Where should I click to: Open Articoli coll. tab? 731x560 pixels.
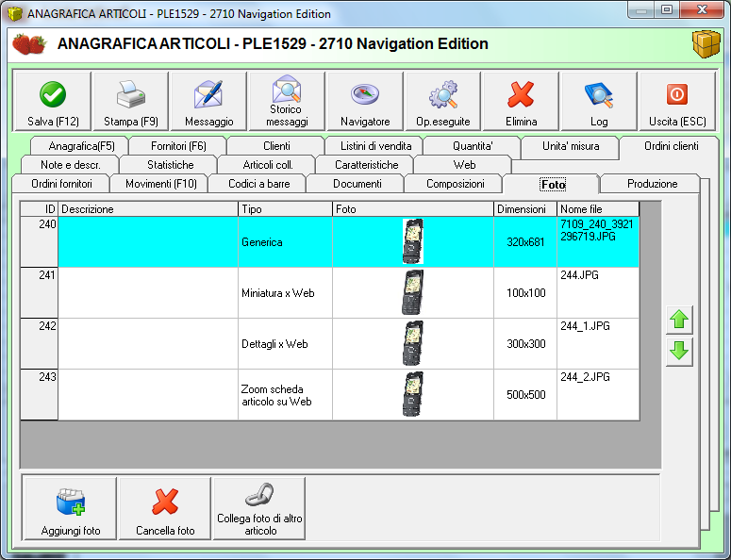[x=268, y=165]
